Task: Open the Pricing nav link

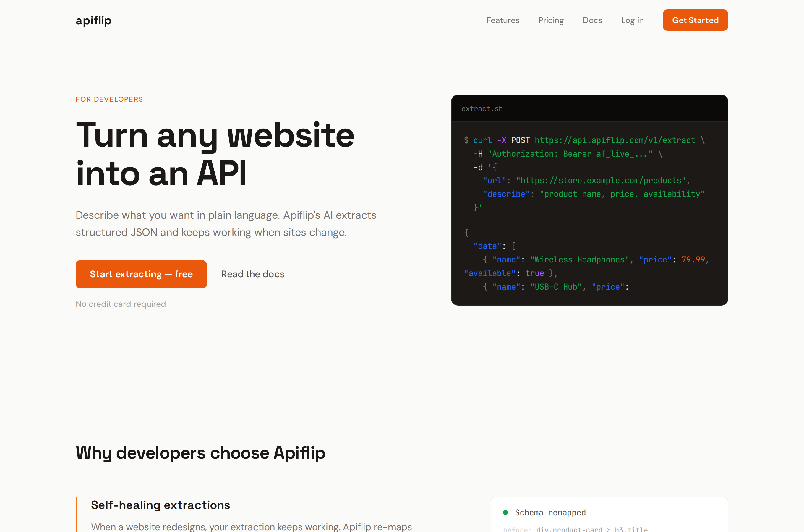Action: click(x=551, y=20)
